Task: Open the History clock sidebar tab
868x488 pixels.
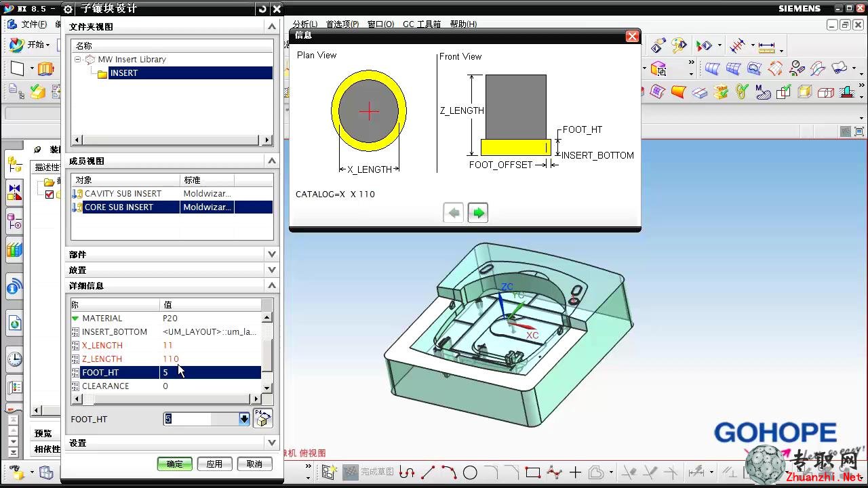Action: click(x=14, y=359)
